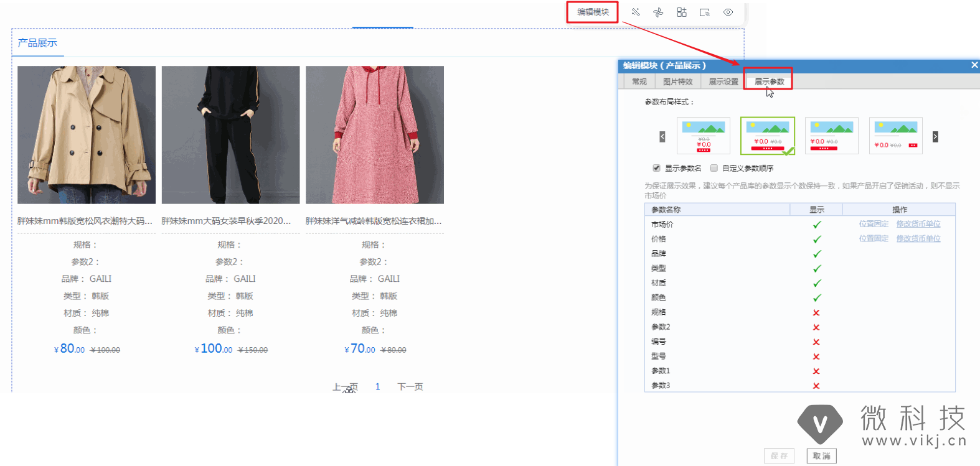Open the 展示设置 tab

(723, 82)
